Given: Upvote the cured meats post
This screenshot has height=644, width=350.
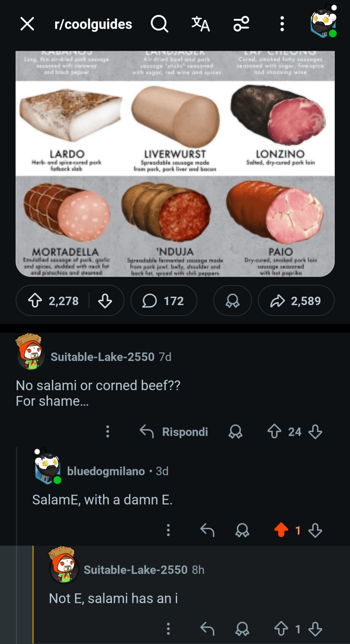Looking at the screenshot, I should point(35,301).
